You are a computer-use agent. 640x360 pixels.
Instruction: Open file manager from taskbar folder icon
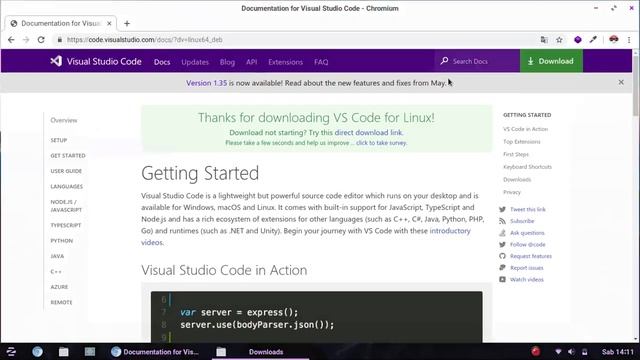click(x=64, y=351)
